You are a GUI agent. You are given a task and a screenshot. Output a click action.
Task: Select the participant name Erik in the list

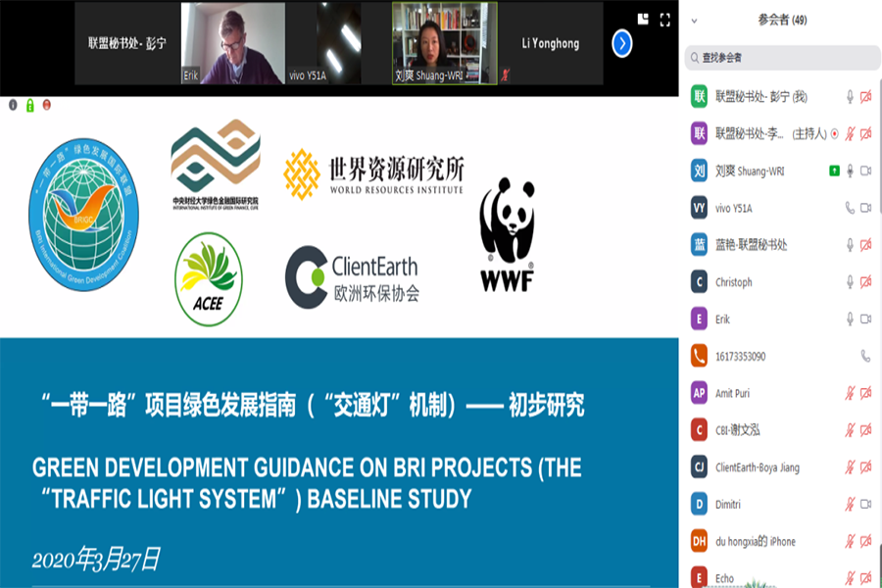click(x=722, y=319)
